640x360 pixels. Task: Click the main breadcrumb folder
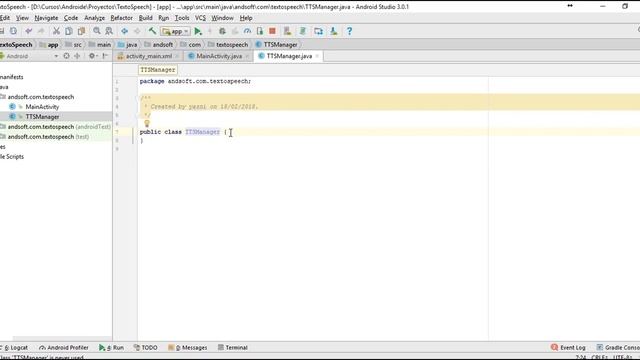pos(100,44)
